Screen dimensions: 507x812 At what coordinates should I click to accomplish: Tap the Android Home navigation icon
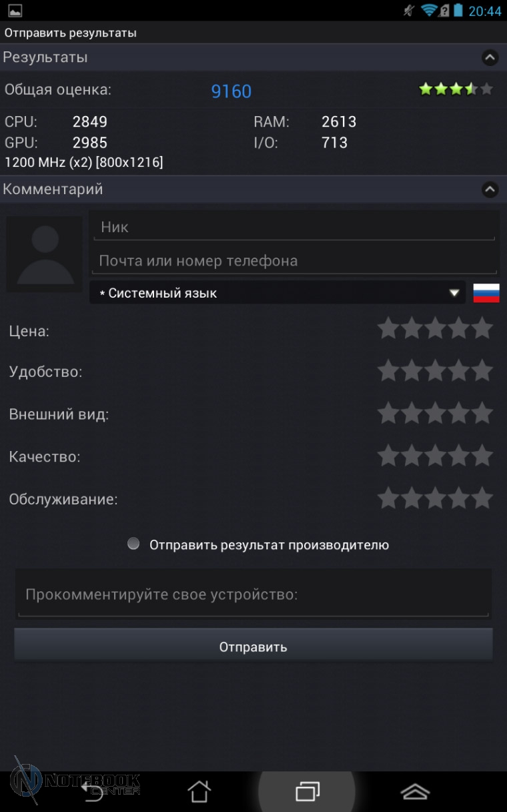click(x=199, y=791)
